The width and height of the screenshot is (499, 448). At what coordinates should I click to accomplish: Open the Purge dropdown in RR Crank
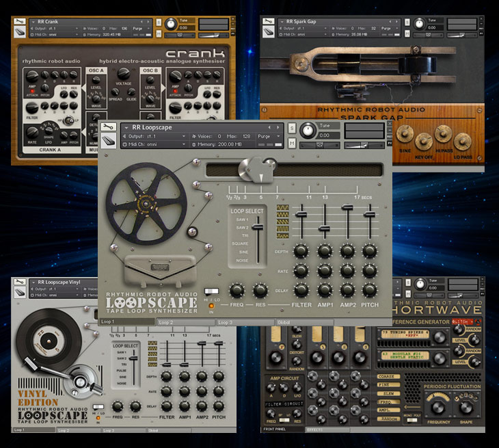click(141, 28)
